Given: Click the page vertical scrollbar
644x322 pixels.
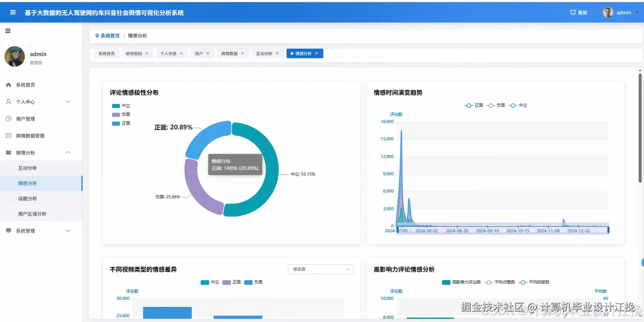Looking at the screenshot, I should point(640,128).
